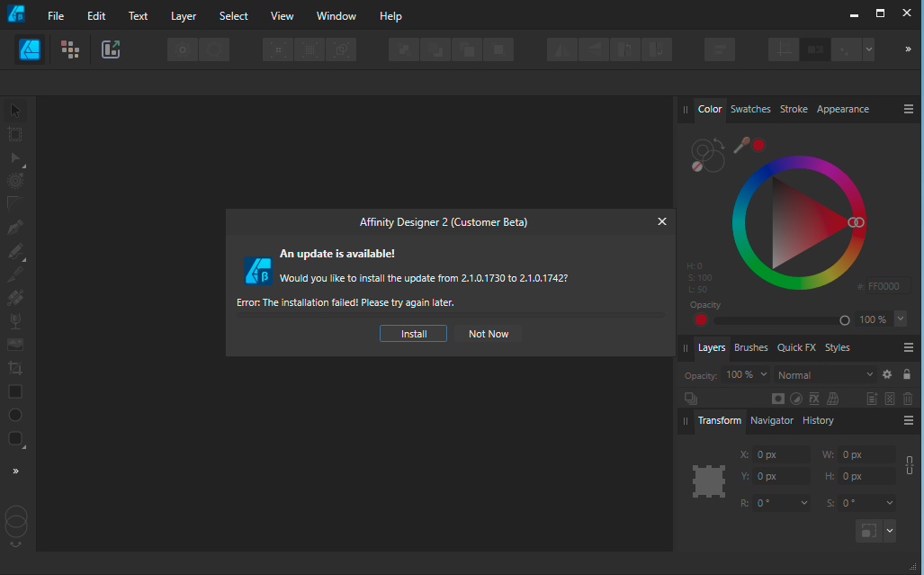Select the Move tool arrow

tap(15, 110)
